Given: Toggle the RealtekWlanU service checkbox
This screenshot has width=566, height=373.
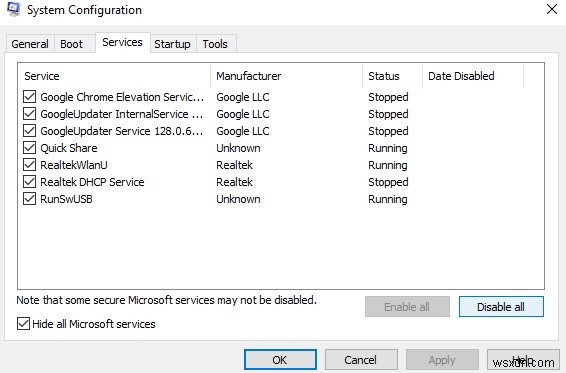Looking at the screenshot, I should (x=30, y=165).
